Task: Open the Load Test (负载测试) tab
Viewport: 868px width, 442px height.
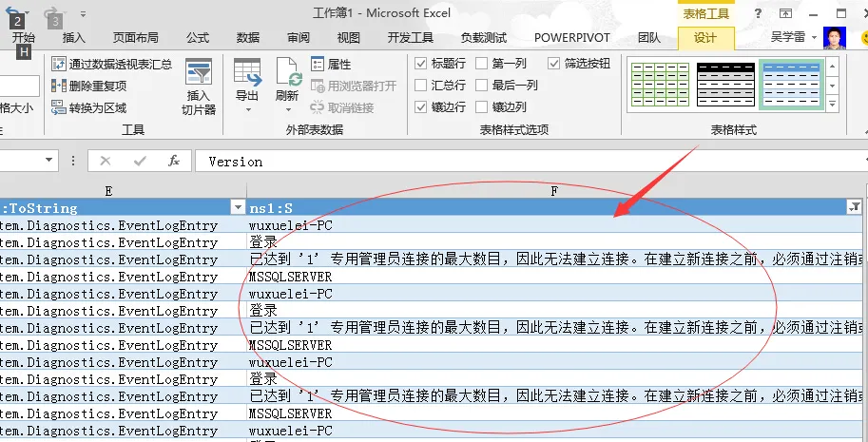Action: [484, 38]
